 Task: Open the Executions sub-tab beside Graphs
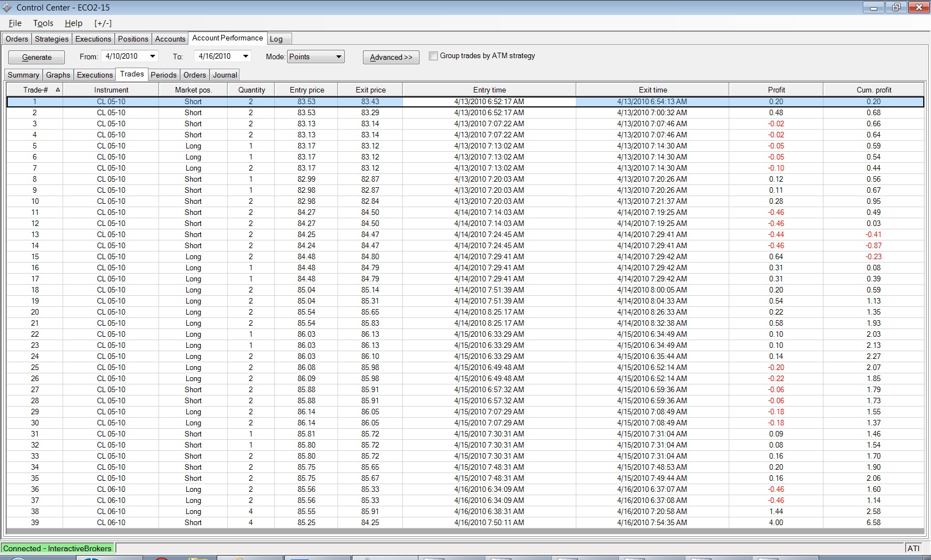pos(95,75)
